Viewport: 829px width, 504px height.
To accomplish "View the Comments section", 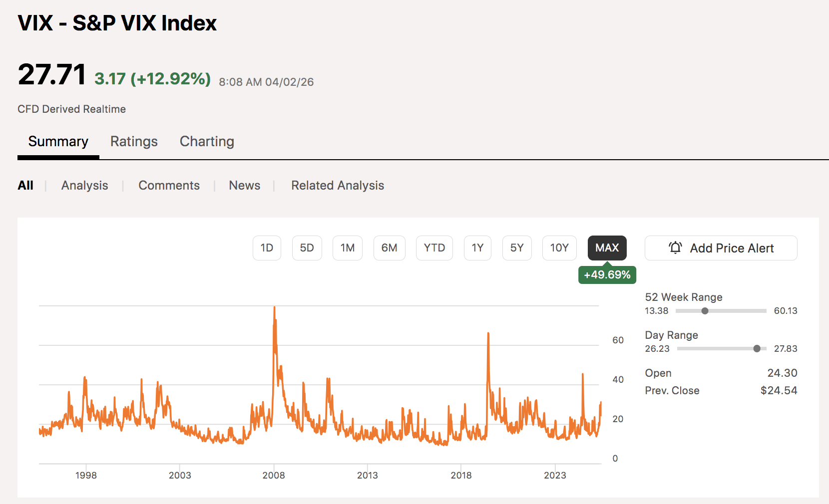I will [169, 186].
